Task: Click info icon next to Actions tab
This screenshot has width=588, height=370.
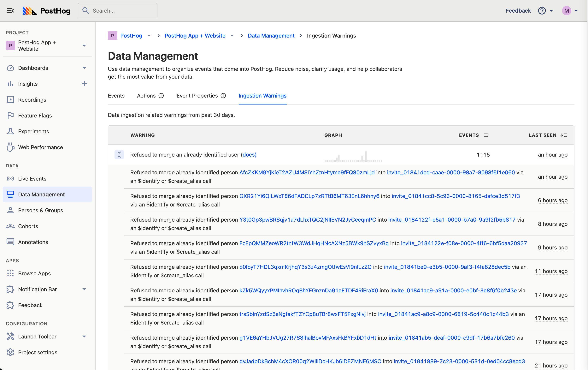Action: coord(161,96)
